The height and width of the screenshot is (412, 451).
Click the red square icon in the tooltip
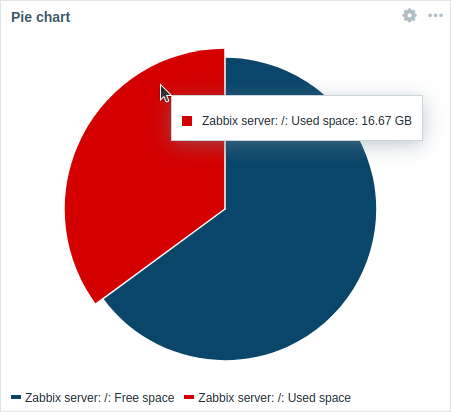(x=187, y=121)
